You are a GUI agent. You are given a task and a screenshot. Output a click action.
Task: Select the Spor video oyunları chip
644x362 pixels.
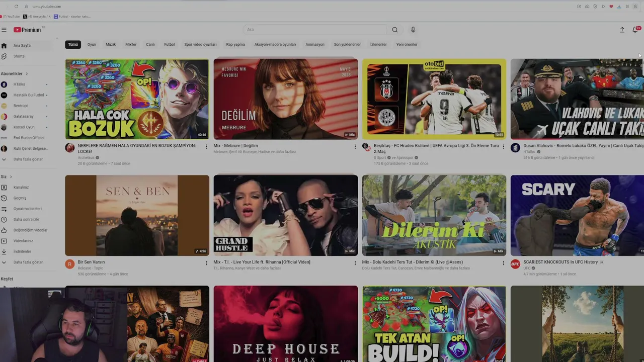(200, 45)
